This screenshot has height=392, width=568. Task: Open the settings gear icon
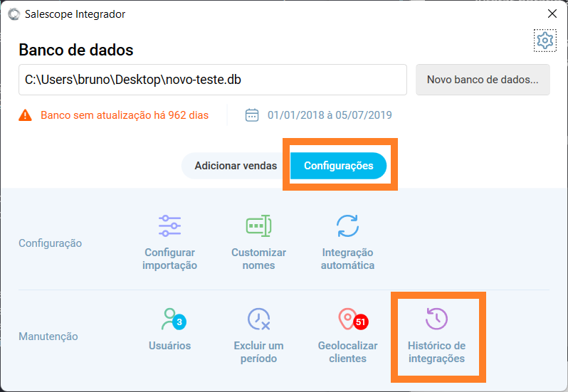click(545, 40)
